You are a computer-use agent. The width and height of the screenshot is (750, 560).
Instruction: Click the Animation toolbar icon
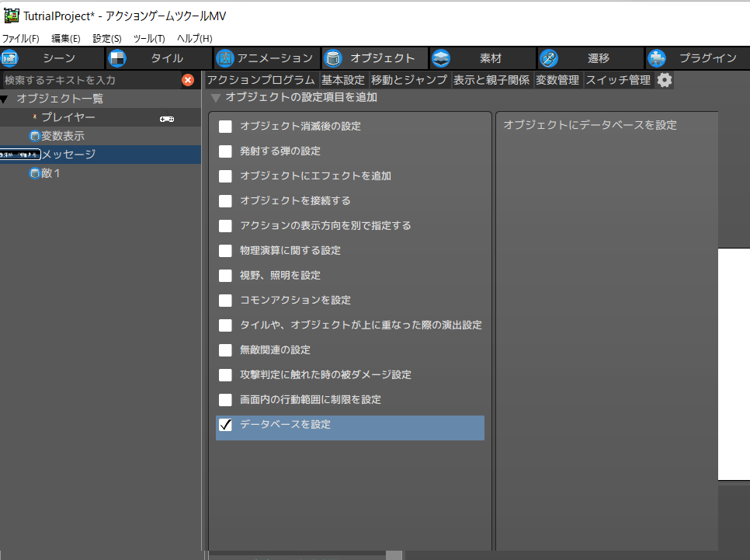pyautogui.click(x=225, y=58)
